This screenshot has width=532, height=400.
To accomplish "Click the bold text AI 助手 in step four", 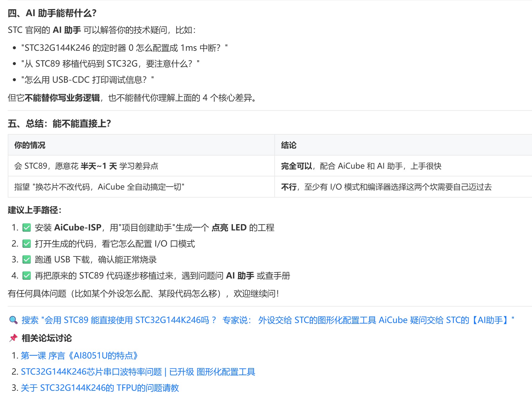I will coord(240,276).
